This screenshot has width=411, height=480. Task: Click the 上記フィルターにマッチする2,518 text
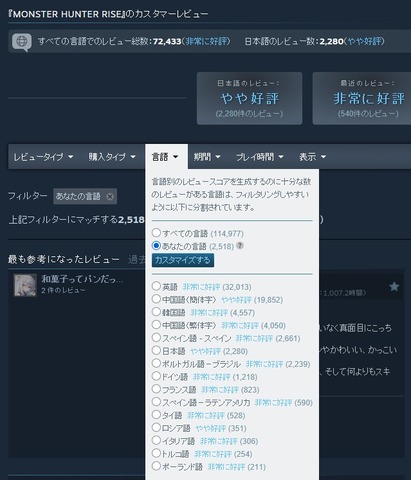77,220
